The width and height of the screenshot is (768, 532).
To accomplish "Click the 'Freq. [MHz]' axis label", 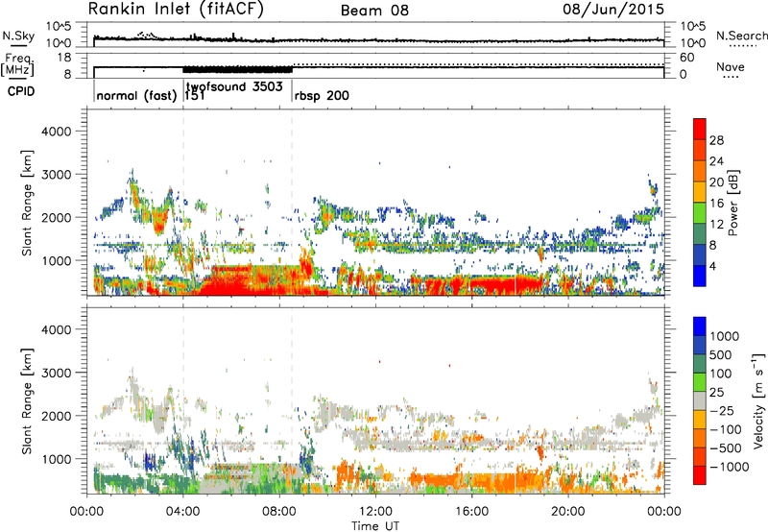I will click(18, 65).
